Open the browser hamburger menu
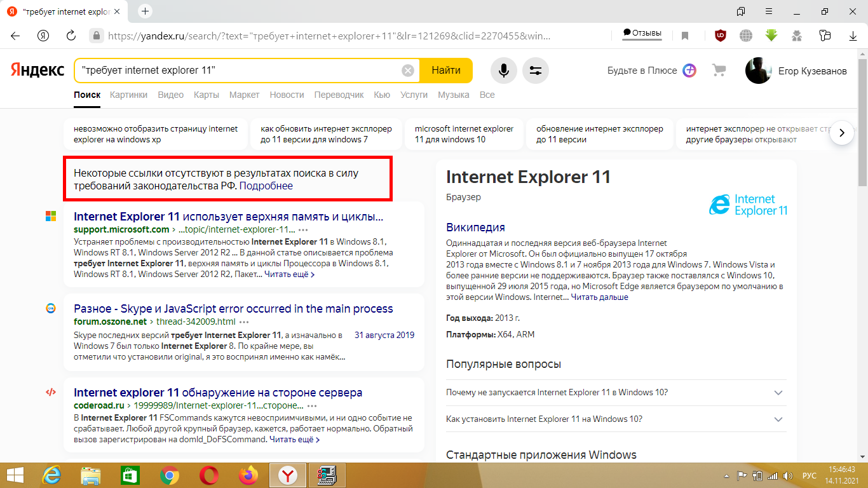Image resolution: width=868 pixels, height=488 pixels. [x=769, y=11]
